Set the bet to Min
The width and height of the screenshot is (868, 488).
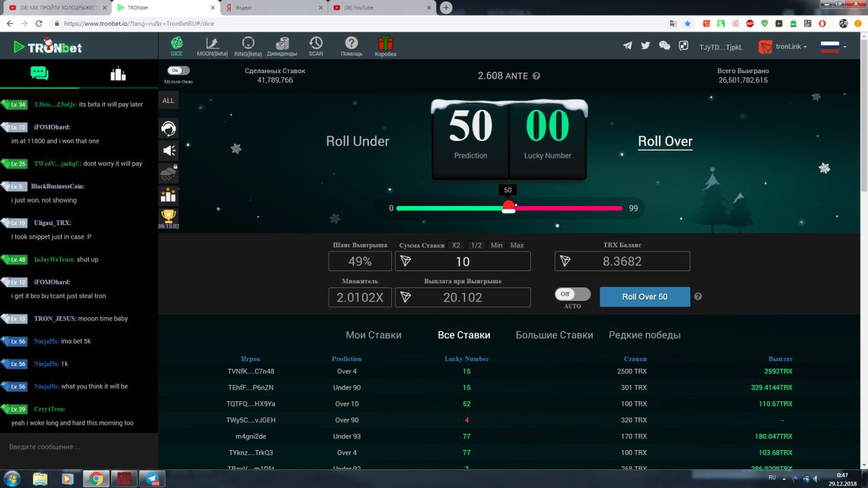496,245
